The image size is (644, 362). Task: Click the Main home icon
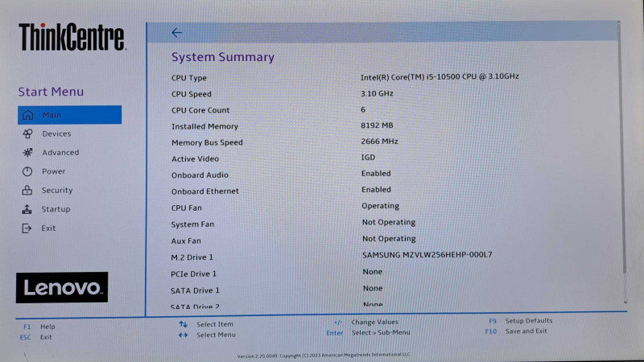click(x=27, y=115)
